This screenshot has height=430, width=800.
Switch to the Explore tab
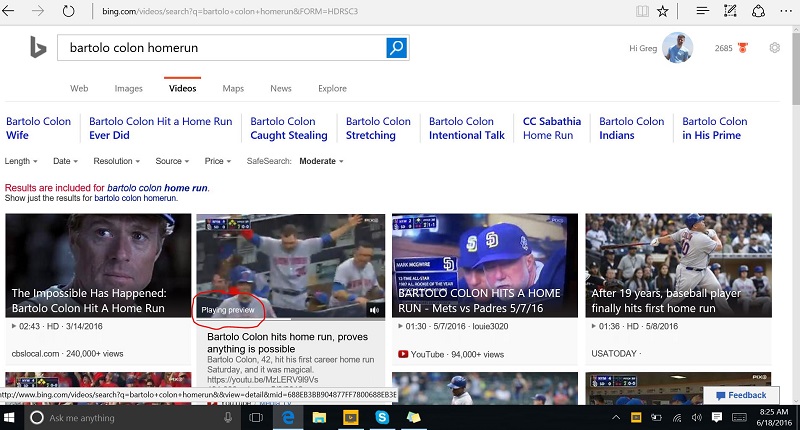(332, 88)
